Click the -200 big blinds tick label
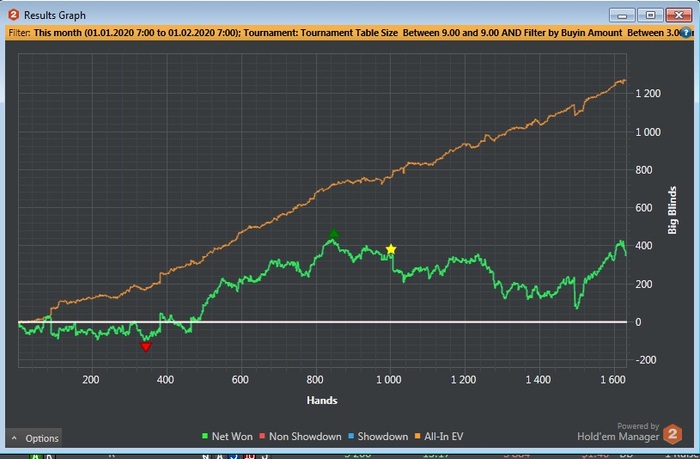Viewport: 700px width, 459px height. coord(646,360)
